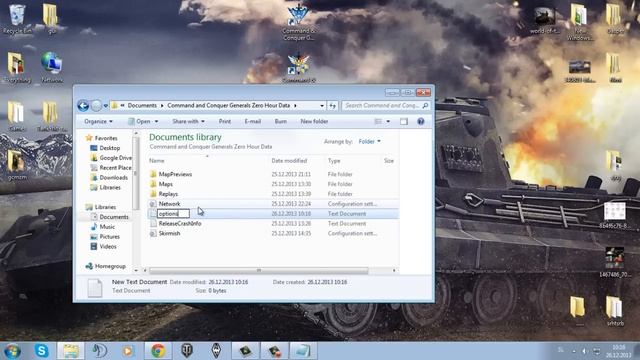Select the ReleaseCrashInfo text document
Screen dimensions: 640x360
click(x=180, y=224)
